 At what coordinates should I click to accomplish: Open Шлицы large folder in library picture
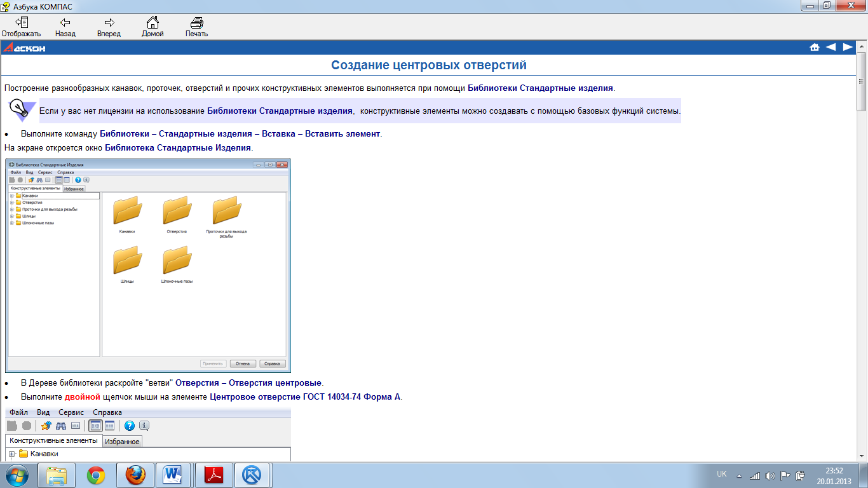point(127,260)
